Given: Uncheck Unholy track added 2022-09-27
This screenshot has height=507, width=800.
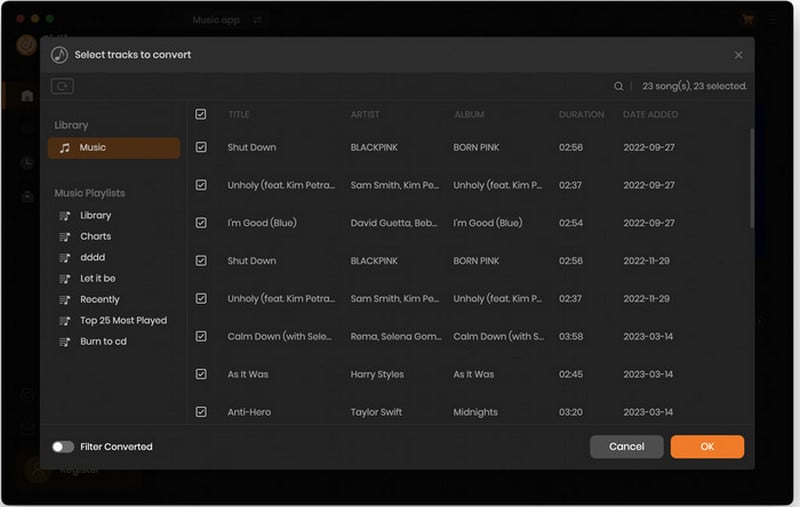Looking at the screenshot, I should 201,185.
